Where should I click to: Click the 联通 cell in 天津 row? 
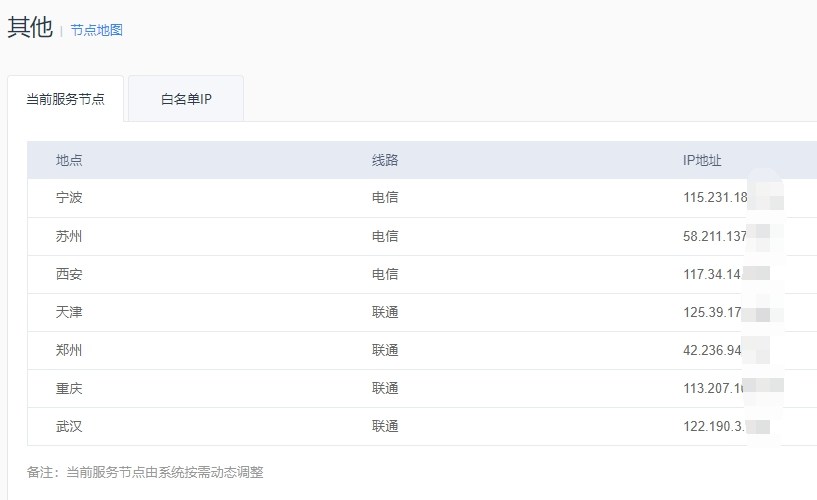point(385,312)
